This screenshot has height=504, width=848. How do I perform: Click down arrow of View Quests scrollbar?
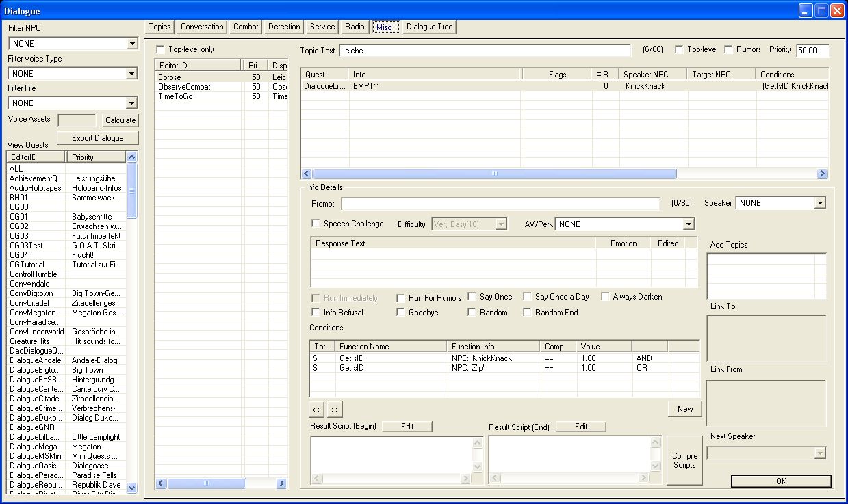(x=132, y=488)
